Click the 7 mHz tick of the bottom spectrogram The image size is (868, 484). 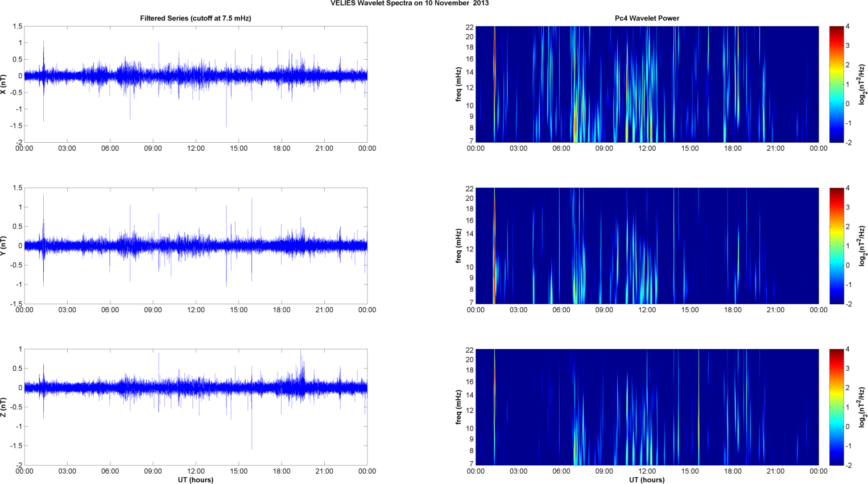point(472,464)
